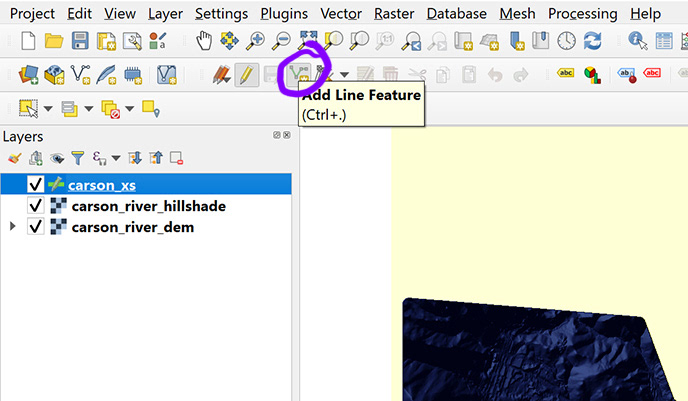The width and height of the screenshot is (688, 401).
Task: Open Manage Map Themes eye icon
Action: coord(57,158)
